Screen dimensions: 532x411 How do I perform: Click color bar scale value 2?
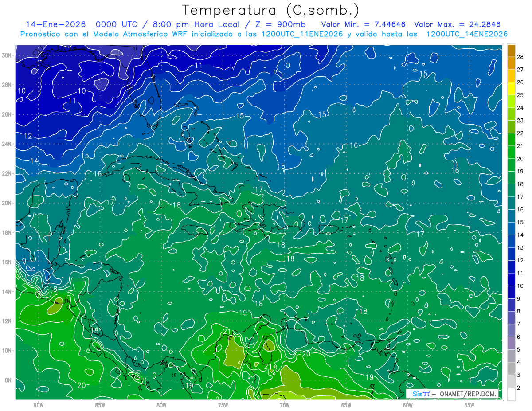(x=519, y=388)
